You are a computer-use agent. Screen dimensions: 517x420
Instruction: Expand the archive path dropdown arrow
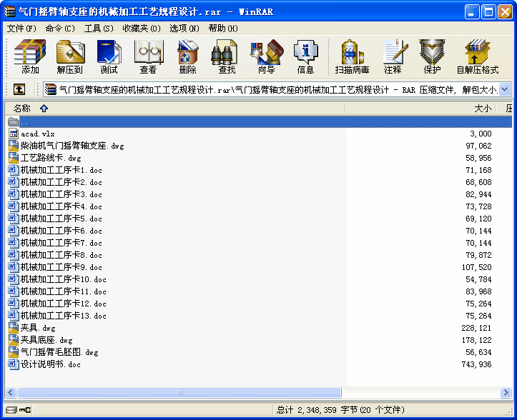(505, 89)
